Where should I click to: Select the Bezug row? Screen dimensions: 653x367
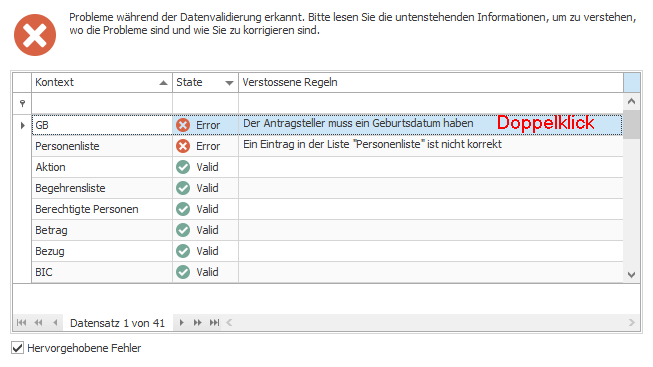point(327,251)
